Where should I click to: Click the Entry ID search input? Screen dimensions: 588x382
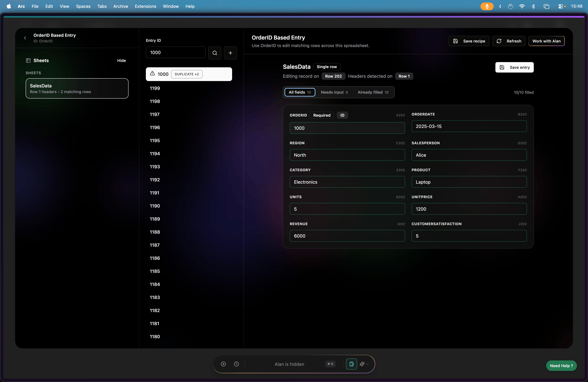click(x=175, y=52)
